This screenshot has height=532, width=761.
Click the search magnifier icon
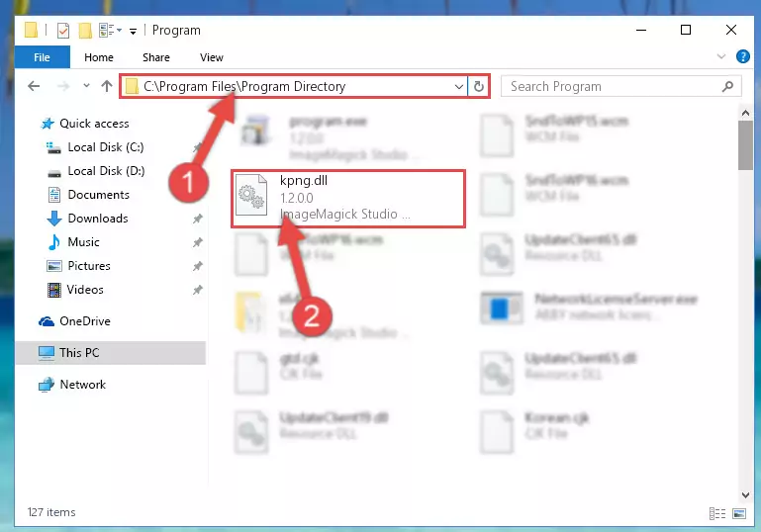(727, 86)
